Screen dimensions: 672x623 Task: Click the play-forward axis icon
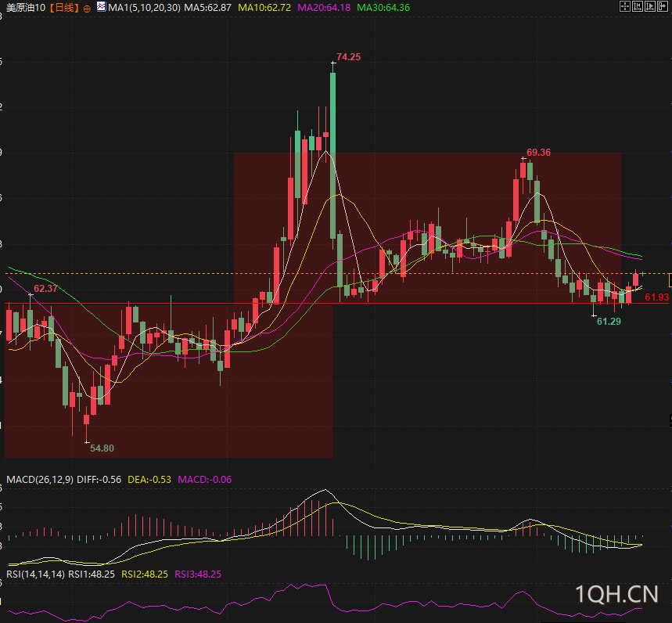tap(651, 7)
